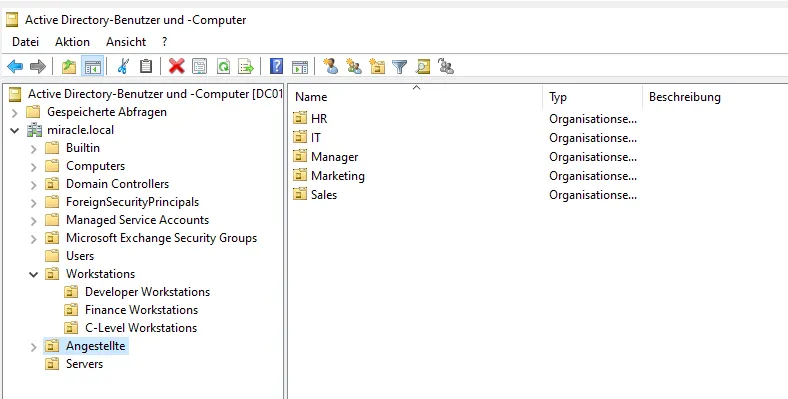Click the Export list icon
This screenshot has height=399, width=788.
pos(246,66)
